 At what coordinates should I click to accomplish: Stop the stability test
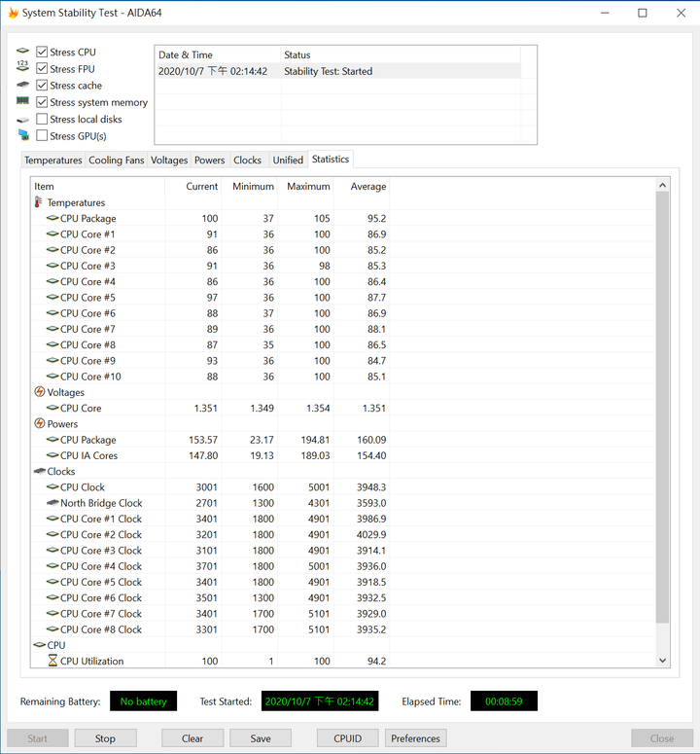pyautogui.click(x=105, y=738)
